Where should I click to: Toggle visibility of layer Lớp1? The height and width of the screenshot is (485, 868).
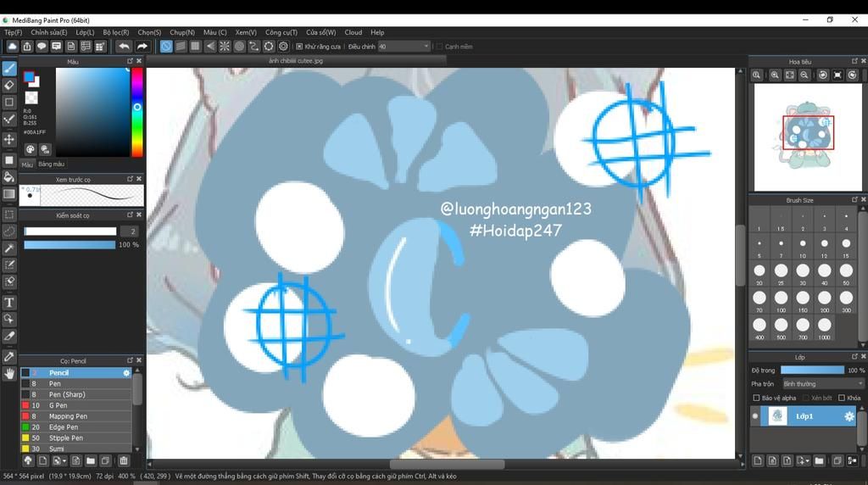click(x=754, y=416)
